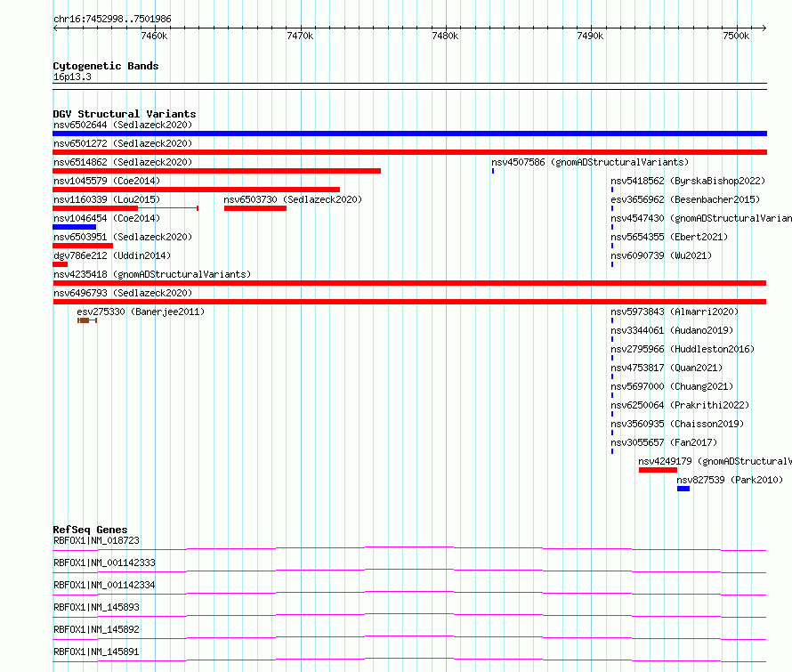The image size is (792, 672).
Task: Select the red nsv6514862 variant bar
Action: tap(217, 171)
